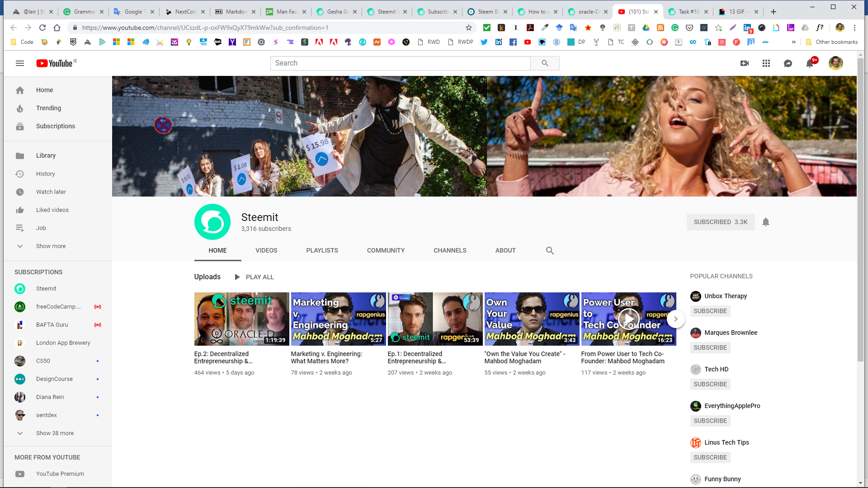Show next uploads with carousel arrow
Image resolution: width=868 pixels, height=488 pixels.
pyautogui.click(x=676, y=319)
